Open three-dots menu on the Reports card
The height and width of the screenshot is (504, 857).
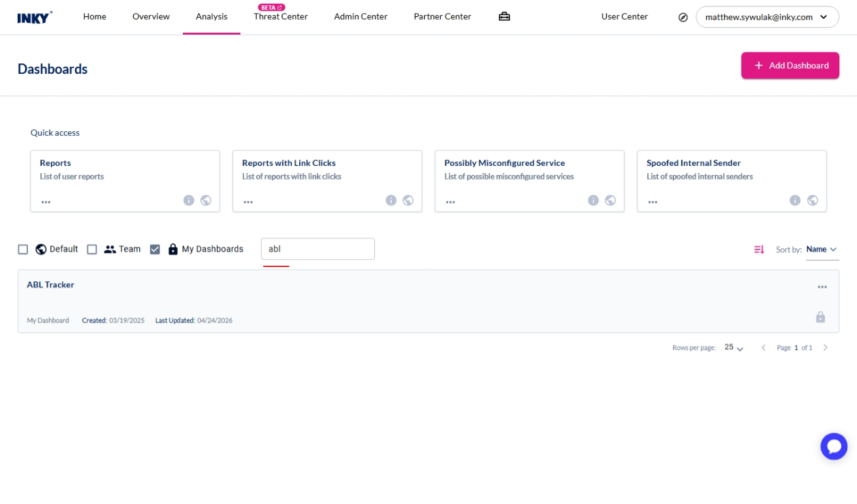(46, 202)
